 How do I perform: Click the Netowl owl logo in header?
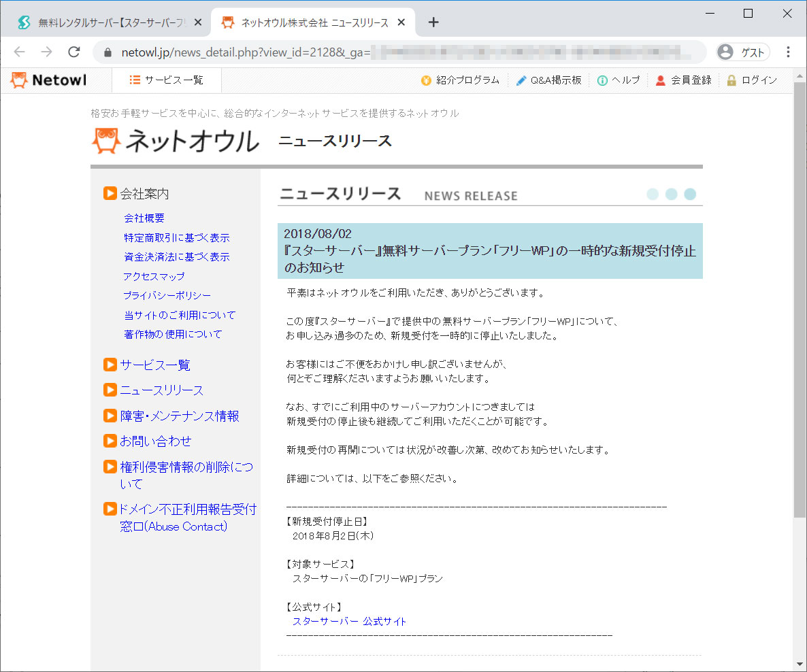coord(48,80)
